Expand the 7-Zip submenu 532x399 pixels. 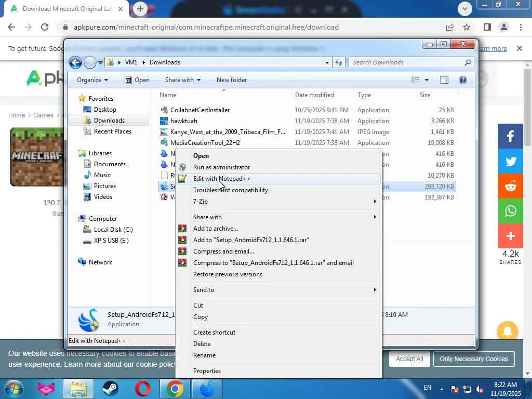click(278, 202)
